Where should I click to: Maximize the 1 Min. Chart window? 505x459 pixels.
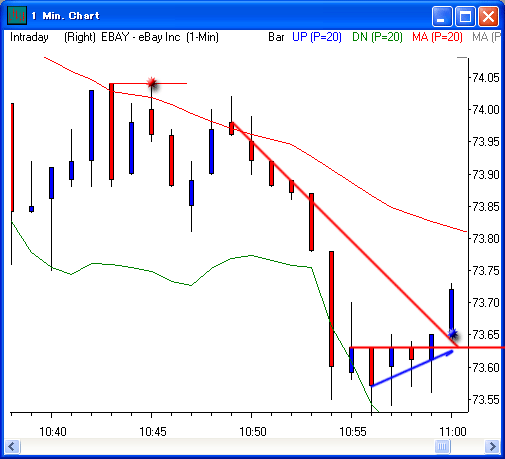(x=465, y=16)
